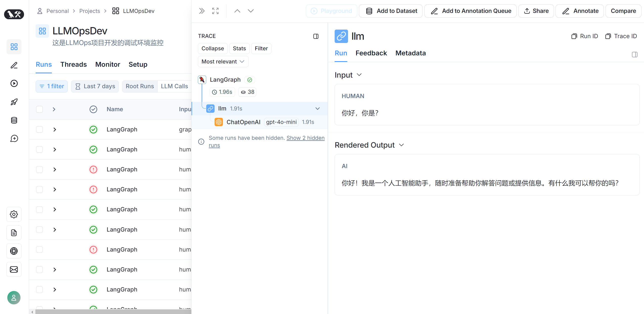
Task: Open the rocket deployments sidebar icon
Action: 14,102
